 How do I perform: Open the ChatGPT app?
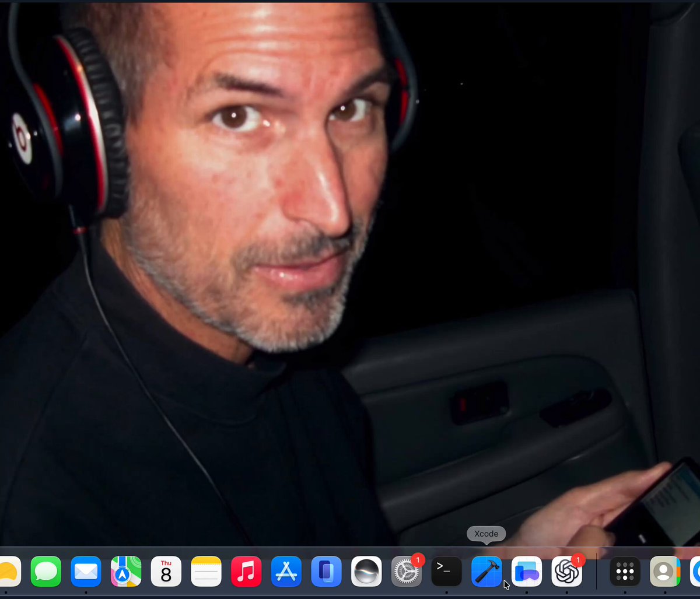pos(567,571)
